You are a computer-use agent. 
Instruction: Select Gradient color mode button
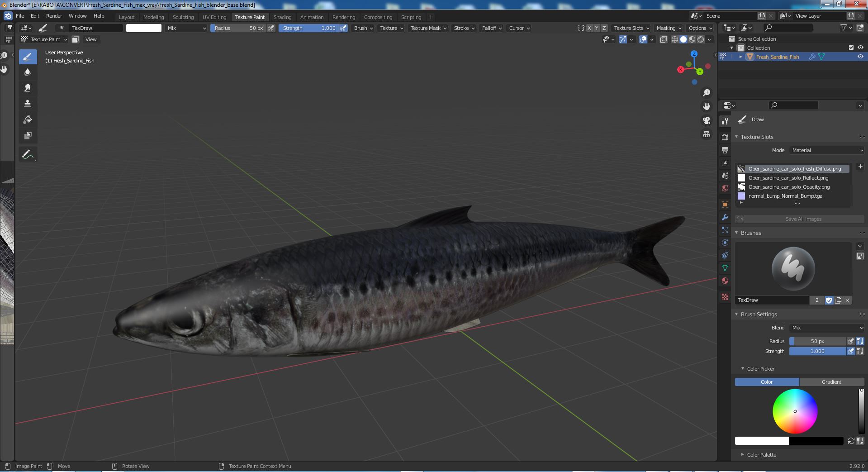click(x=831, y=382)
